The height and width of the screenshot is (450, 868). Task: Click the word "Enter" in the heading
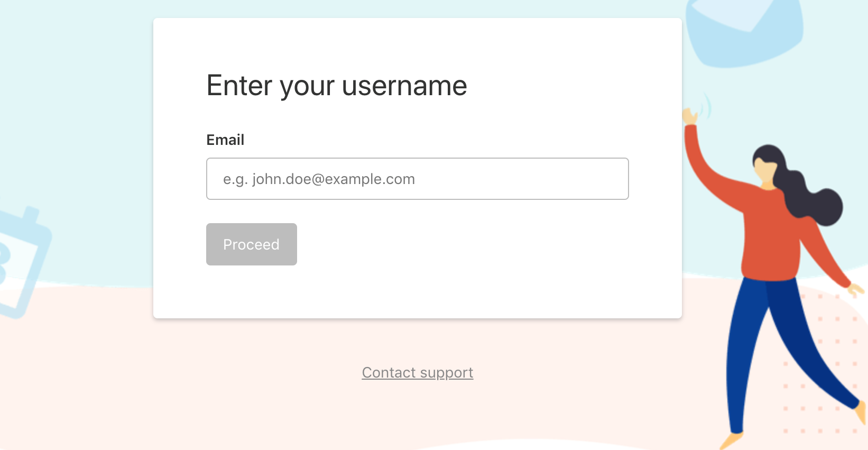click(240, 86)
